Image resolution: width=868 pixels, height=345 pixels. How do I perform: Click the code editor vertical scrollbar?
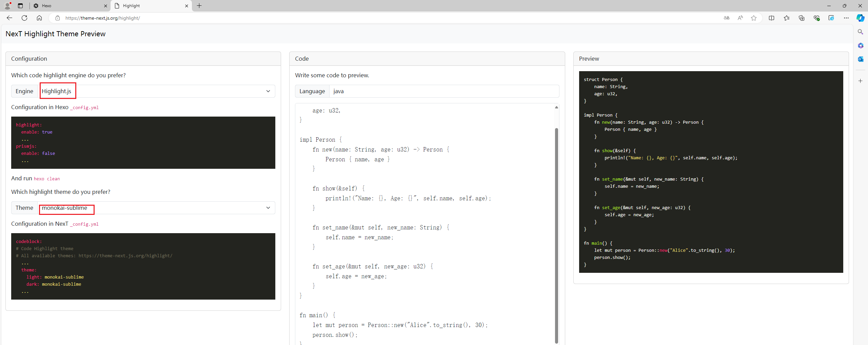coord(556,235)
